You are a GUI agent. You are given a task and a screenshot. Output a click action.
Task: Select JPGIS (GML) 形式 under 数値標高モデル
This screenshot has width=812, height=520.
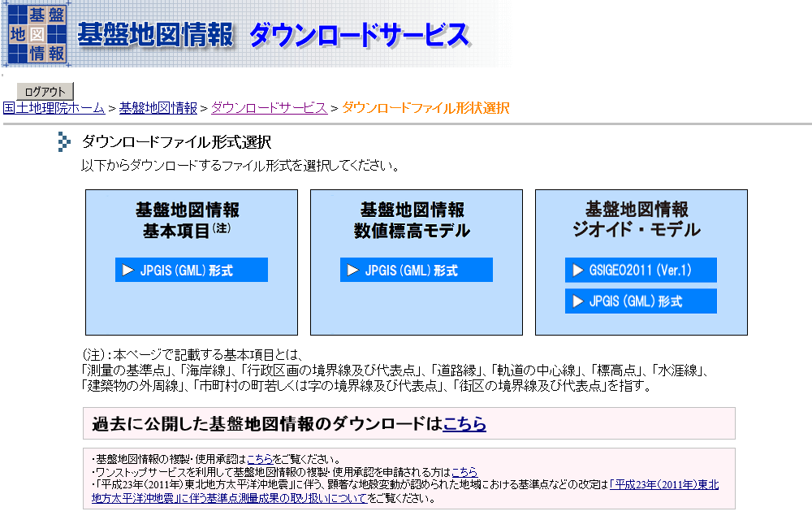417,270
